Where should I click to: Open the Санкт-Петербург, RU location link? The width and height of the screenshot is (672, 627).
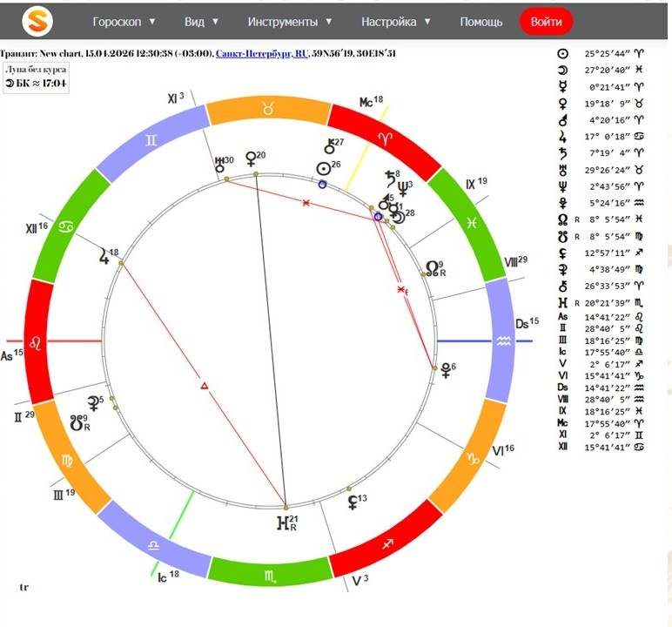[262, 54]
